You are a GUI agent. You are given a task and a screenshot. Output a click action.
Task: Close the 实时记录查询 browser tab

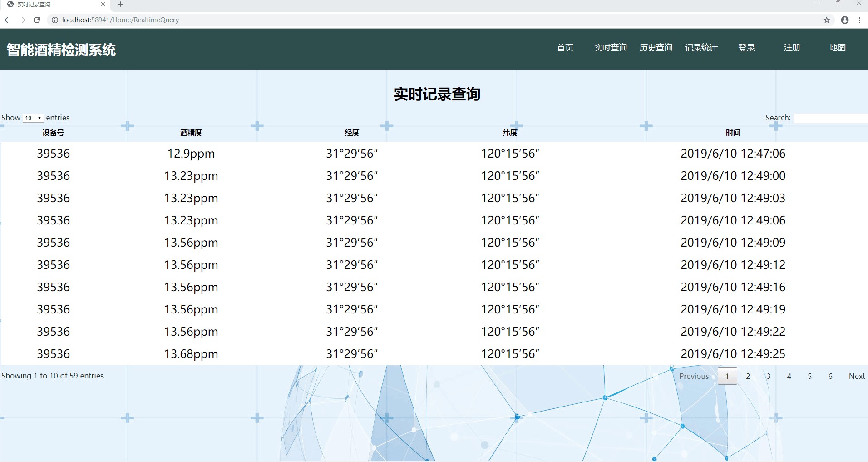pyautogui.click(x=103, y=5)
